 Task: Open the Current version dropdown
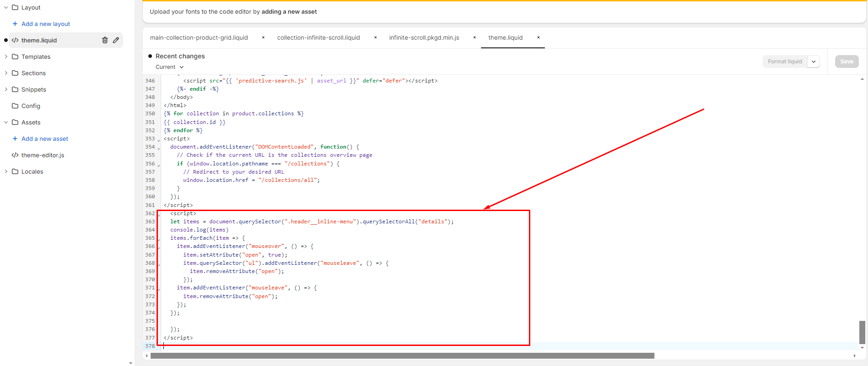(x=169, y=67)
